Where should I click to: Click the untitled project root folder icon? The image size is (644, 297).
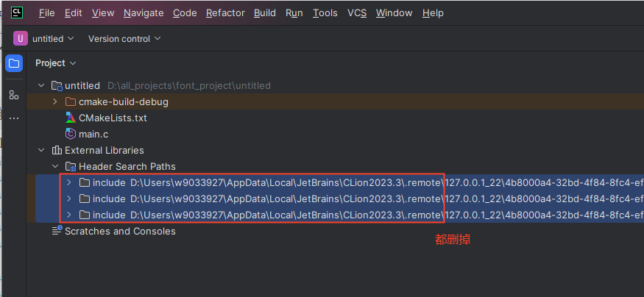tap(57, 86)
